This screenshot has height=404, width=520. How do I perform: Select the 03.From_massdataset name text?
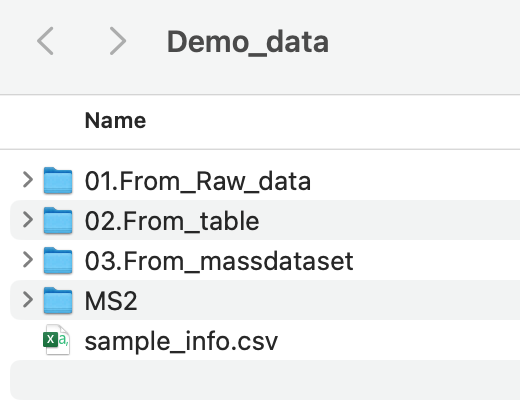219,261
